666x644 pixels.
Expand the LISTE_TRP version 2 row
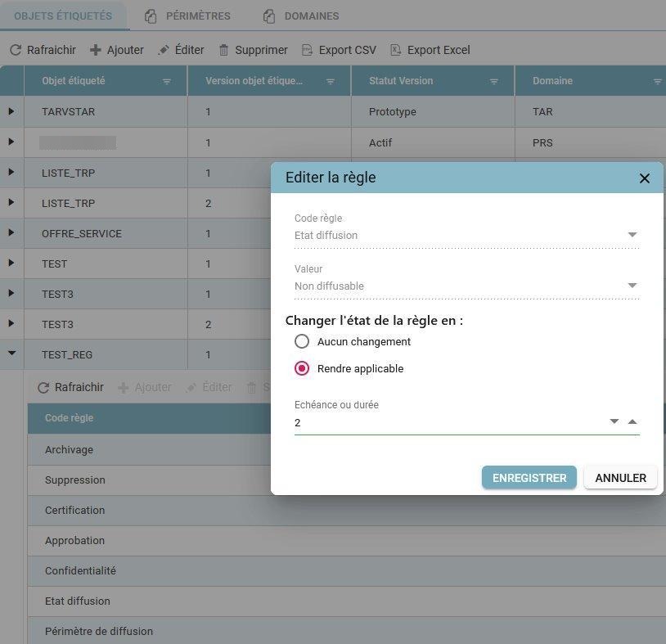pyautogui.click(x=11, y=202)
